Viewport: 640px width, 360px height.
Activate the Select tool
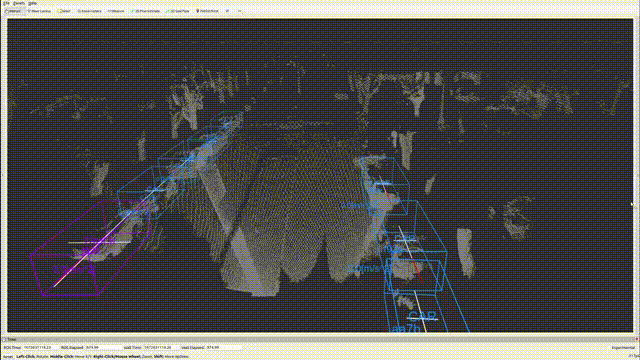point(64,11)
